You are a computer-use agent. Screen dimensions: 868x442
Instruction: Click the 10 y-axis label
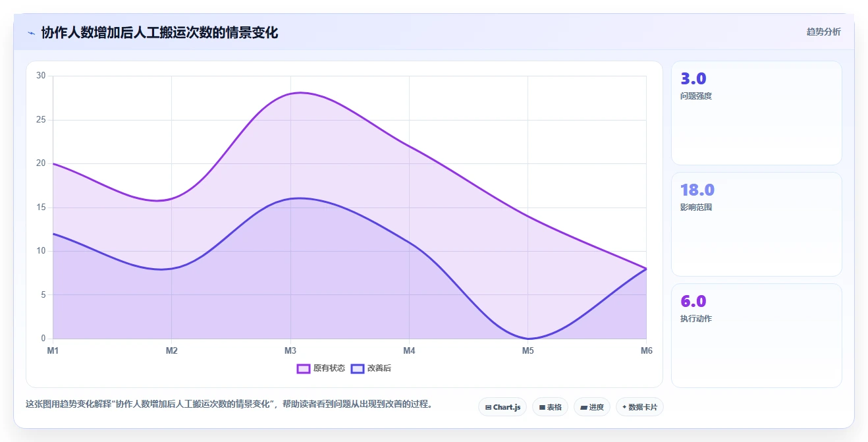click(x=41, y=251)
